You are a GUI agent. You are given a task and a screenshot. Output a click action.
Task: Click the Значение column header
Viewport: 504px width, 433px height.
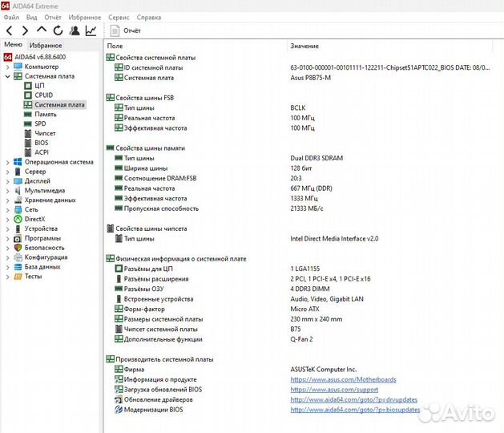pyautogui.click(x=304, y=46)
